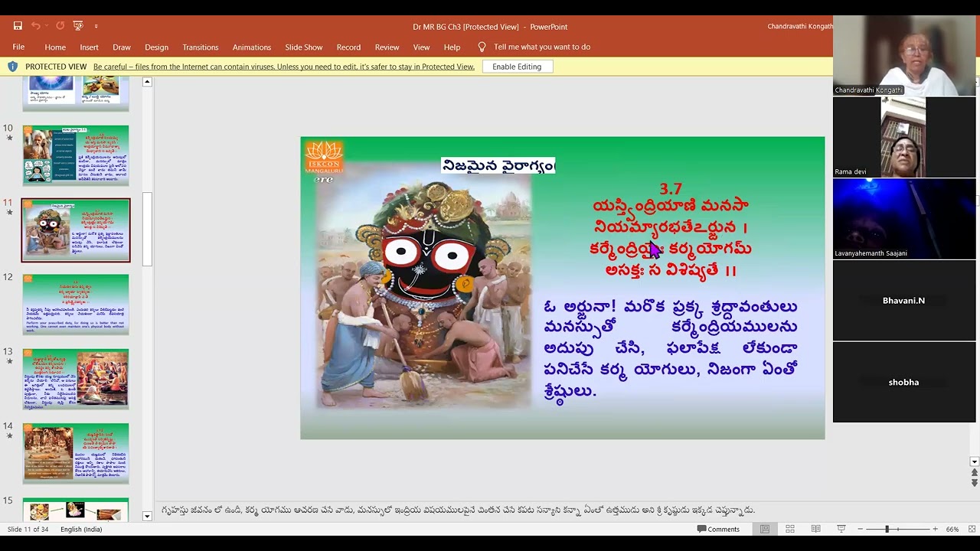This screenshot has height=551, width=980.
Task: Click animation star under slide 10 number
Action: 9,139
